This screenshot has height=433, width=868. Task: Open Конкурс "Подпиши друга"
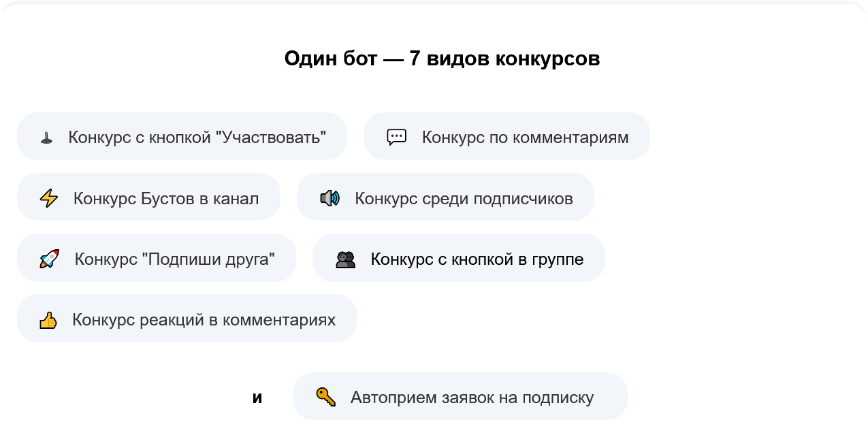[x=157, y=257]
